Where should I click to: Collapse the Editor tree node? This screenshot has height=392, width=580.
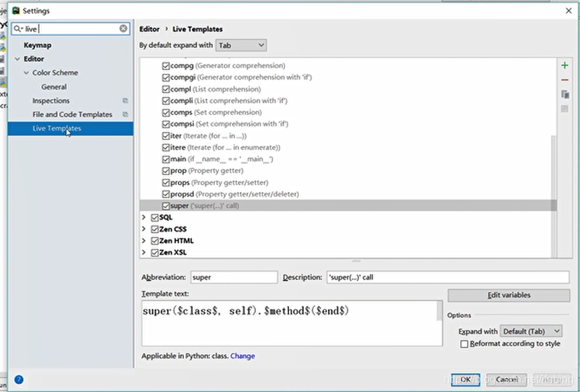click(x=18, y=59)
